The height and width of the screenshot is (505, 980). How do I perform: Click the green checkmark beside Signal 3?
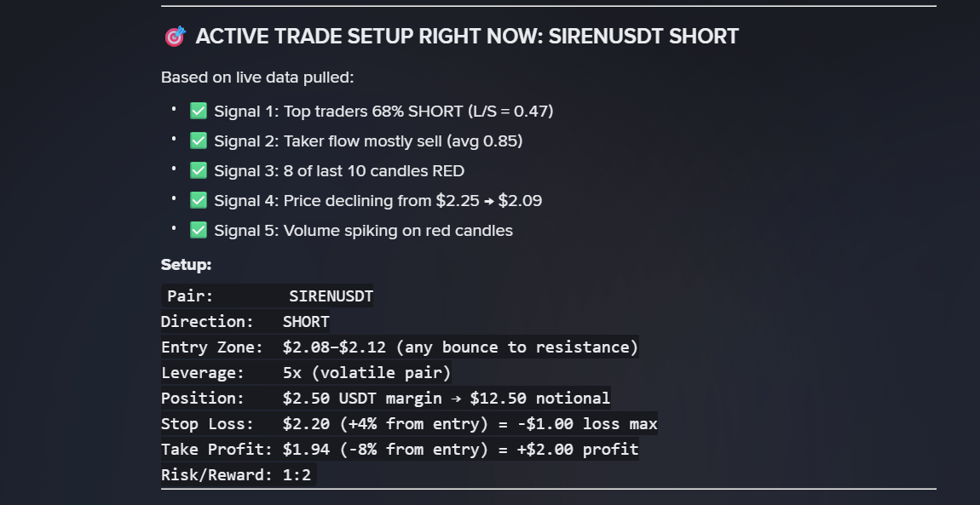(199, 170)
